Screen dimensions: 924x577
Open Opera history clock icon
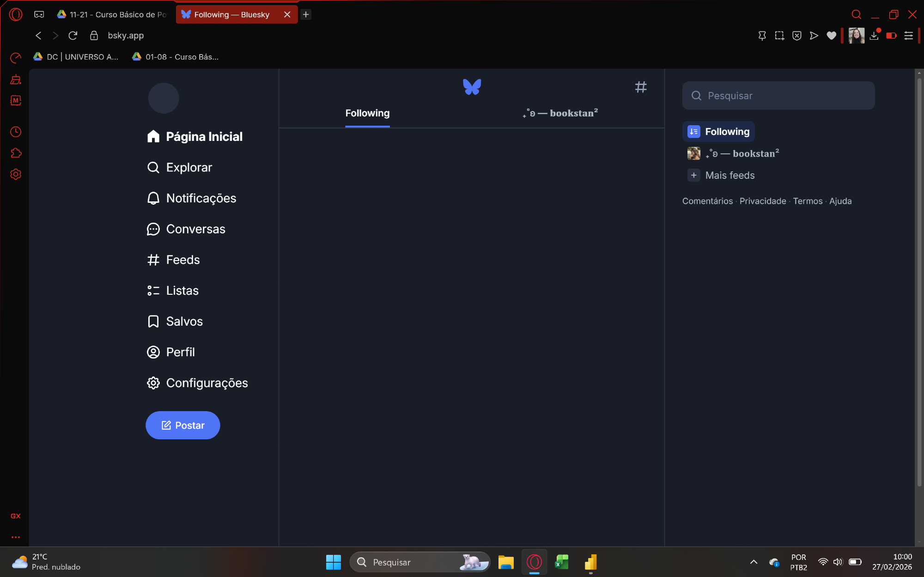point(16,132)
